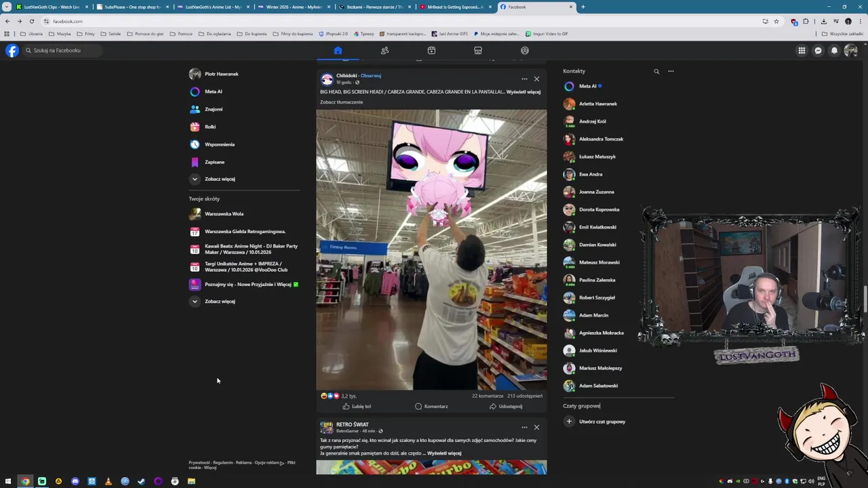Image resolution: width=868 pixels, height=488 pixels.
Task: Click the Facebook logo
Action: click(12, 50)
